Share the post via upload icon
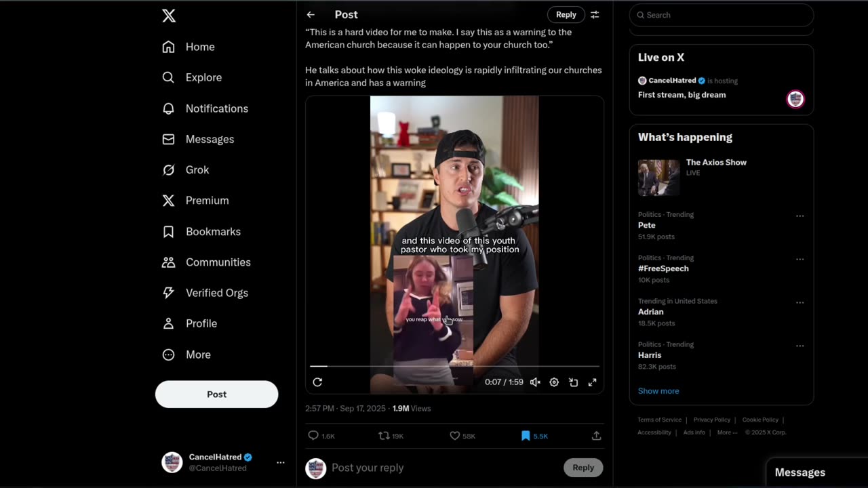The image size is (868, 488). coord(596,436)
